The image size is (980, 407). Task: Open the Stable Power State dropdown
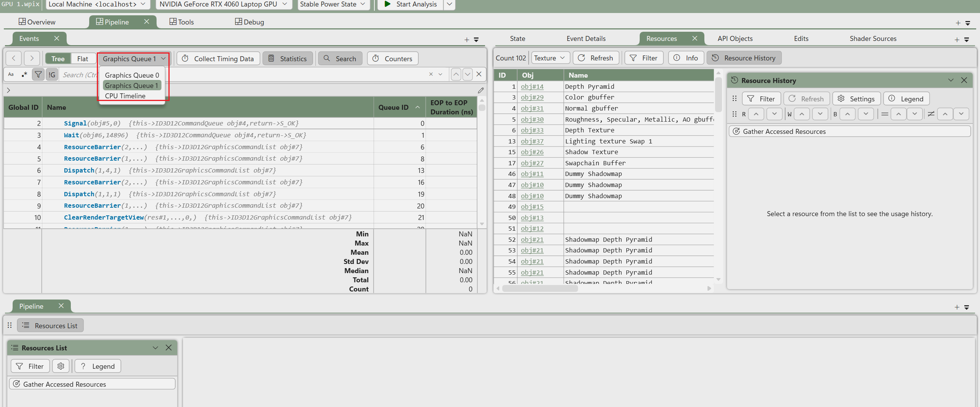pyautogui.click(x=333, y=4)
